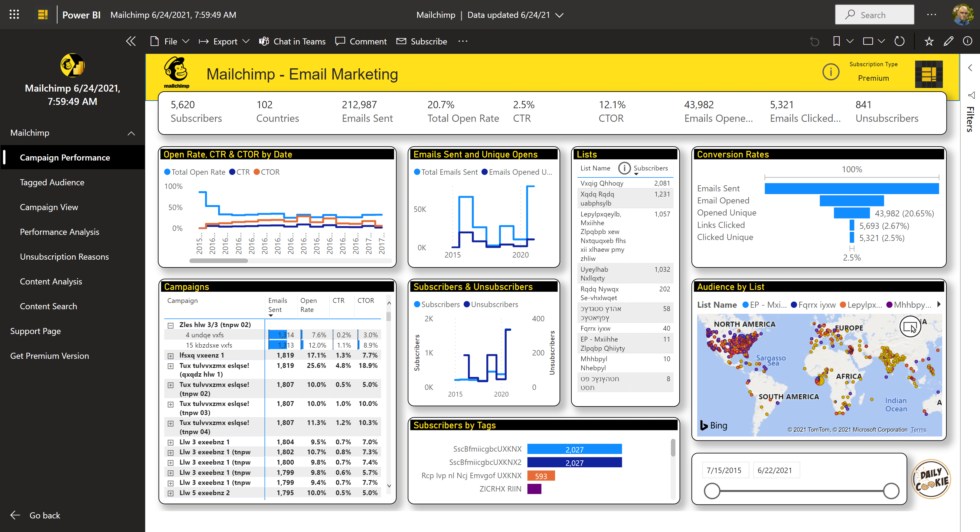The image size is (980, 532).
Task: Click the reset to default undo icon
Action: pos(814,41)
